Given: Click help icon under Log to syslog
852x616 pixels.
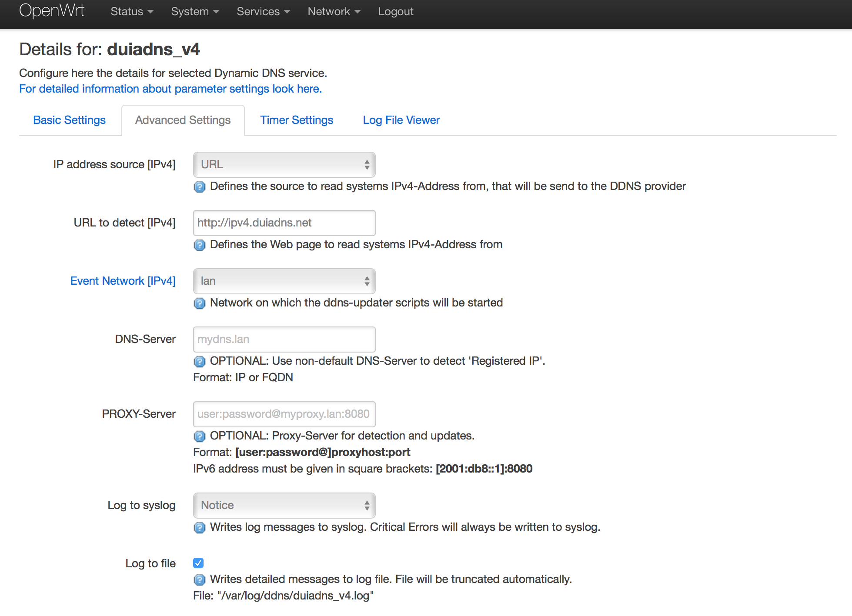Looking at the screenshot, I should (x=200, y=528).
